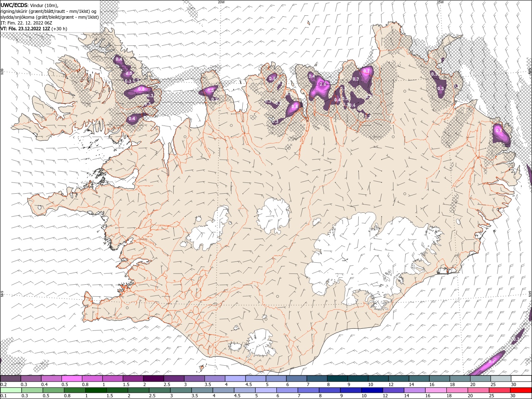Screen dimensions: 532x399
Task: Click the dark mauve snow-legend swatch labeled 0.2
Action: (10, 379)
